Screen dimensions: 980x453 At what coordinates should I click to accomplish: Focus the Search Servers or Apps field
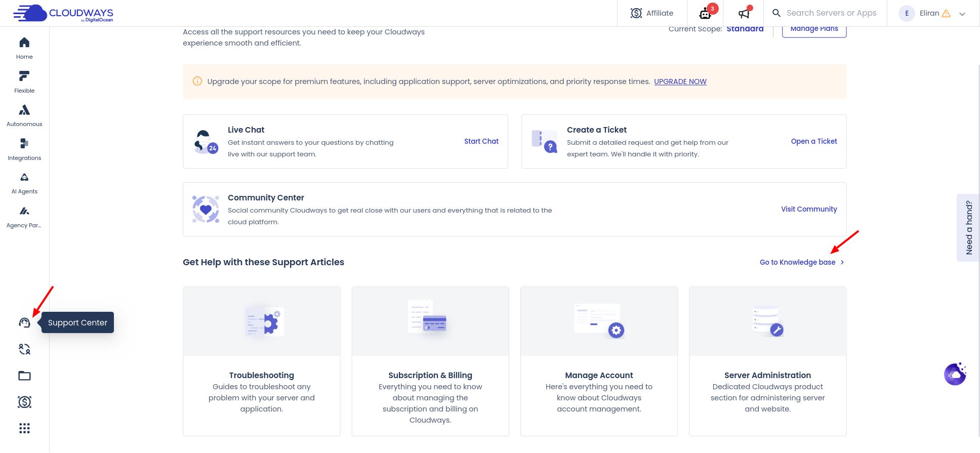point(832,13)
